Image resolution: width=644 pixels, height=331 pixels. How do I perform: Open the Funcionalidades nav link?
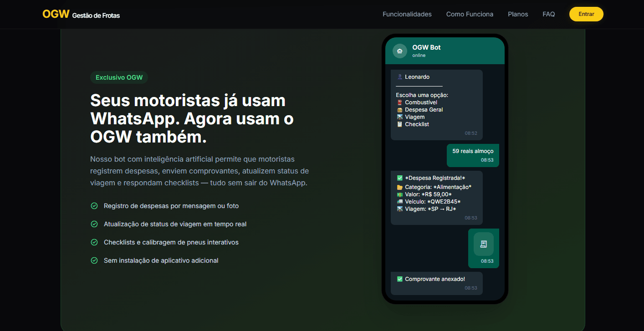pyautogui.click(x=407, y=14)
